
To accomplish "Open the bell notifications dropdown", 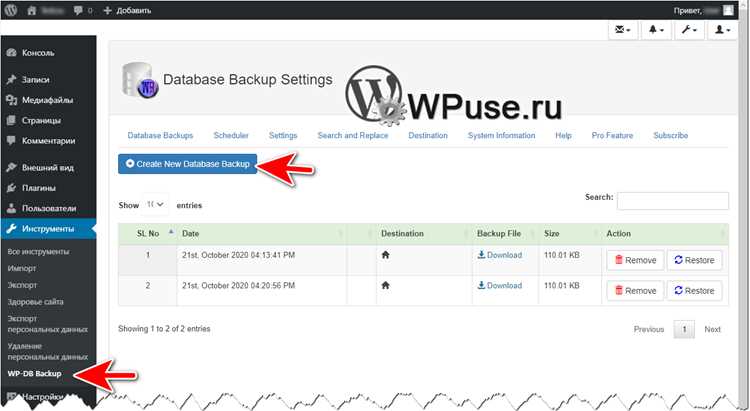I will coord(656,30).
